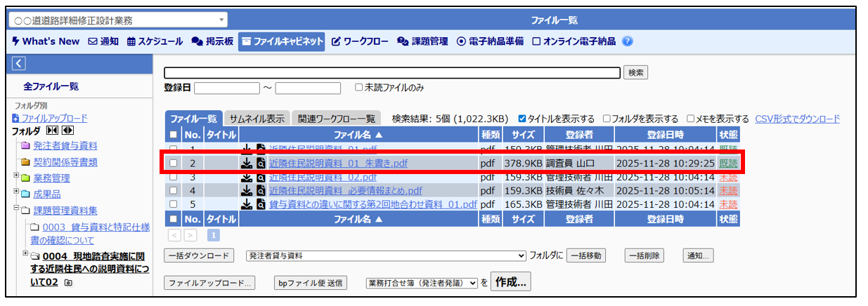Sort by ファイル名 column header
The image size is (868, 306).
358,134
